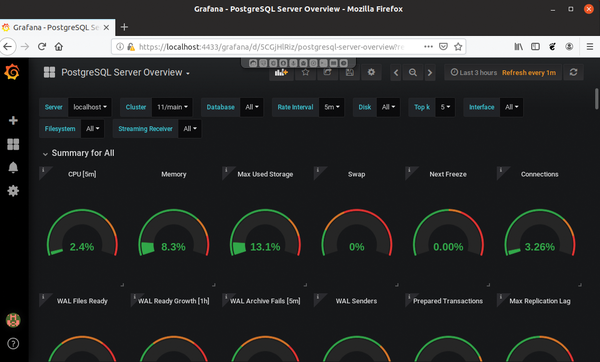
Task: Click the Max Replication Lag panel title
Action: pos(540,301)
